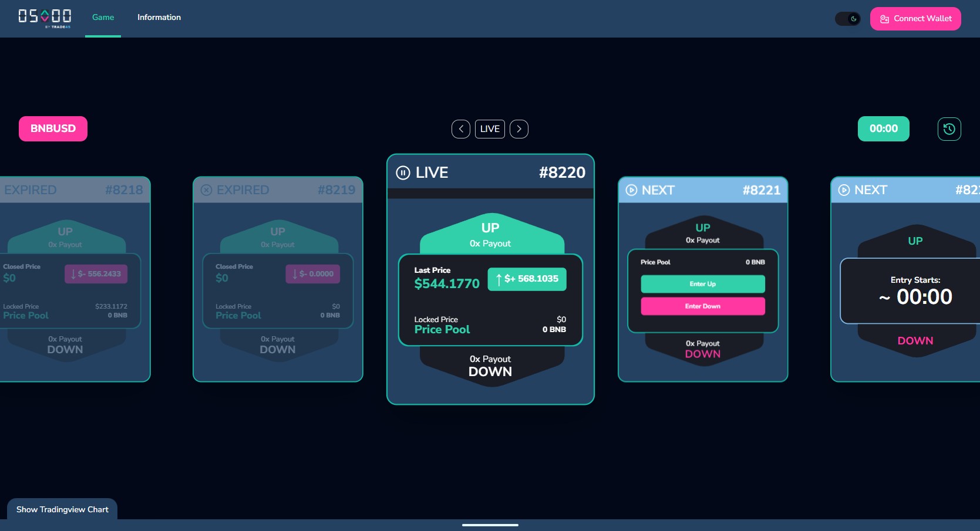
Task: Click the up arrow price change badge
Action: 527,279
